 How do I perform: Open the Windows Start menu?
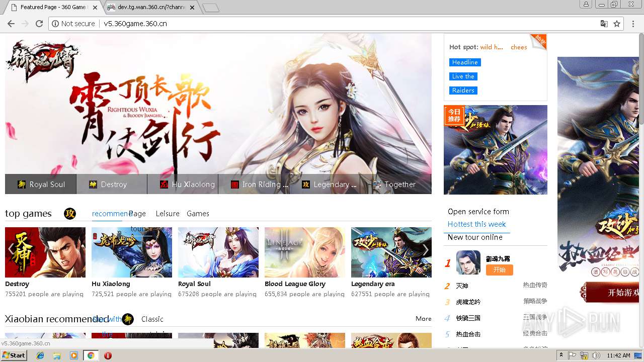point(14,355)
